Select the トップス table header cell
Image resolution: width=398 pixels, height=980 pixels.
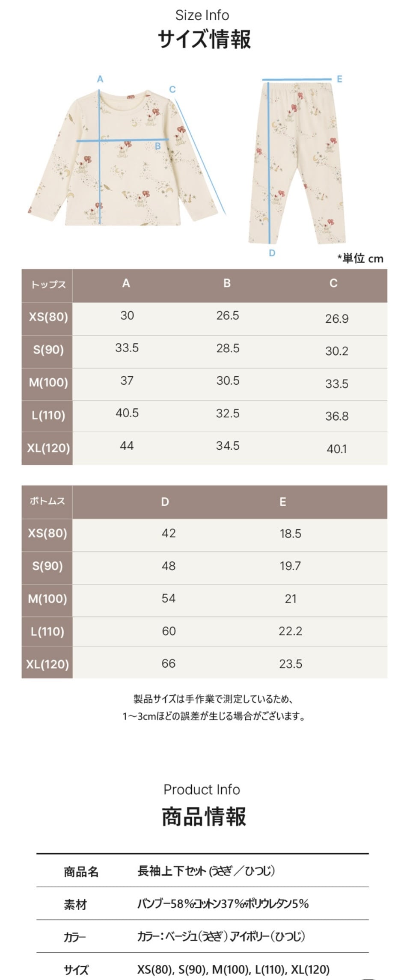pos(48,285)
